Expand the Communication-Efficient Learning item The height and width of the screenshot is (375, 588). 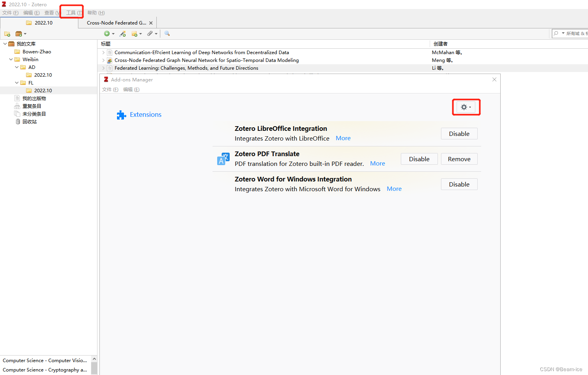click(x=103, y=53)
